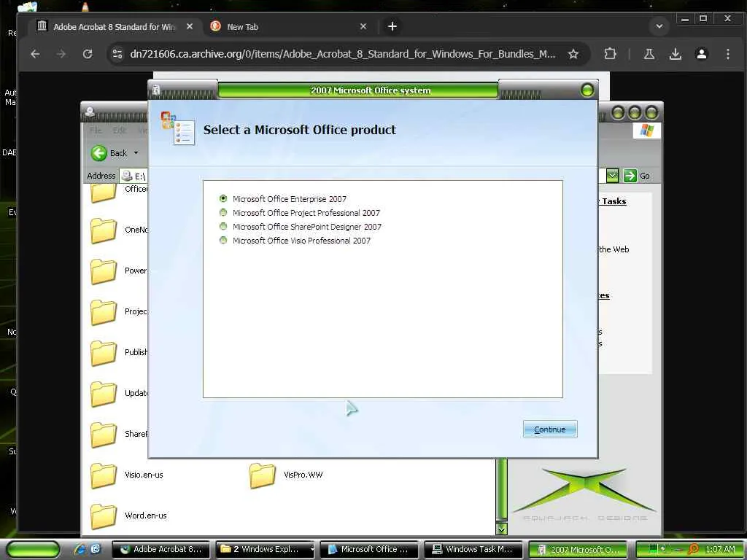Select the PowerPoint folder icon
Image resolution: width=747 pixels, height=560 pixels.
click(x=104, y=271)
